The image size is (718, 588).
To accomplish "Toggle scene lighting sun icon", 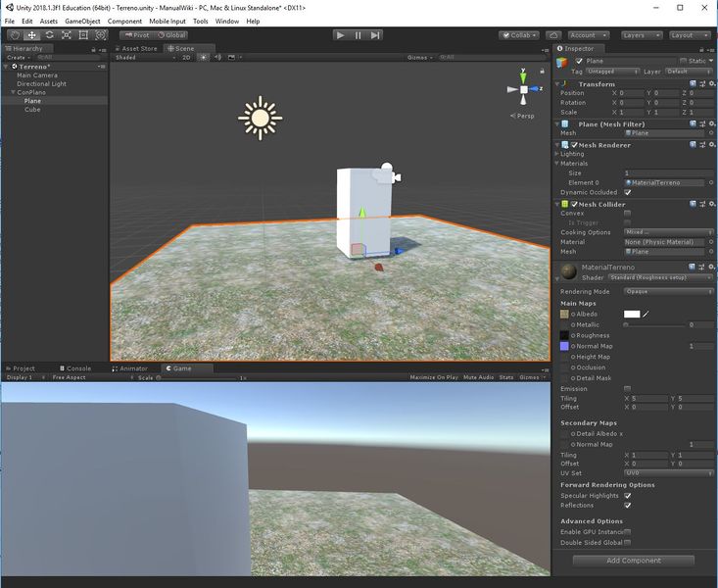I will [x=204, y=57].
